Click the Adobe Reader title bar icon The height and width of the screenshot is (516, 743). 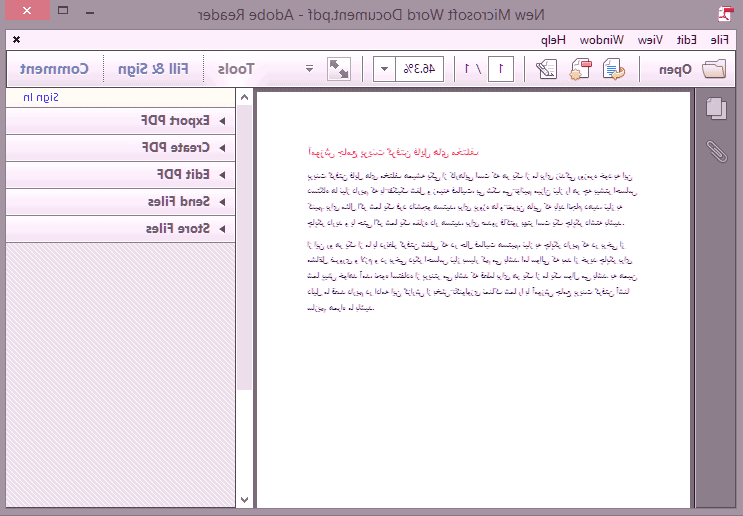coord(725,14)
